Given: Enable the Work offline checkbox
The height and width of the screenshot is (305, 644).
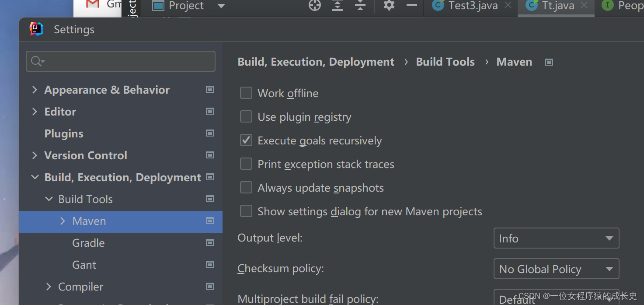Looking at the screenshot, I should [x=246, y=93].
